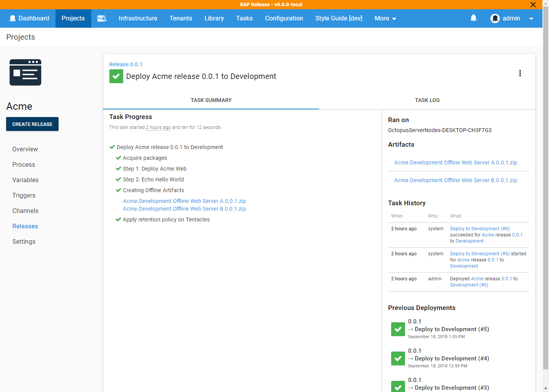Click Deploy to Development (#6) link in started history row
This screenshot has width=549, height=392.
480,254
